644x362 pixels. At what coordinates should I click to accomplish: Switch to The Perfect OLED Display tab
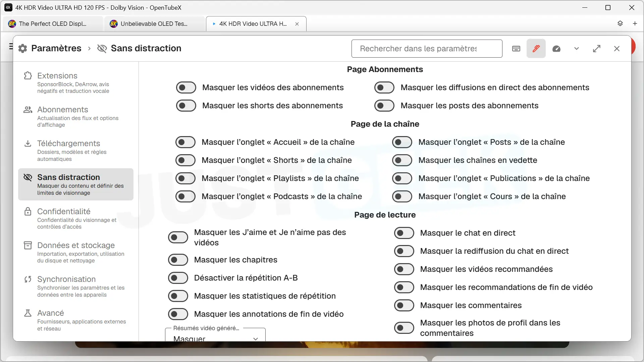pyautogui.click(x=53, y=24)
